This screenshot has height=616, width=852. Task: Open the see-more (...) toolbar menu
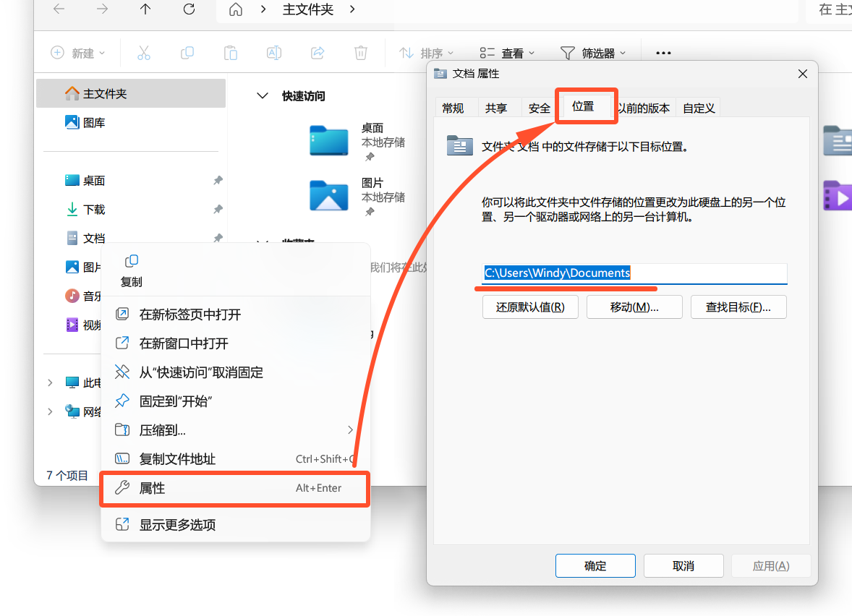(663, 52)
